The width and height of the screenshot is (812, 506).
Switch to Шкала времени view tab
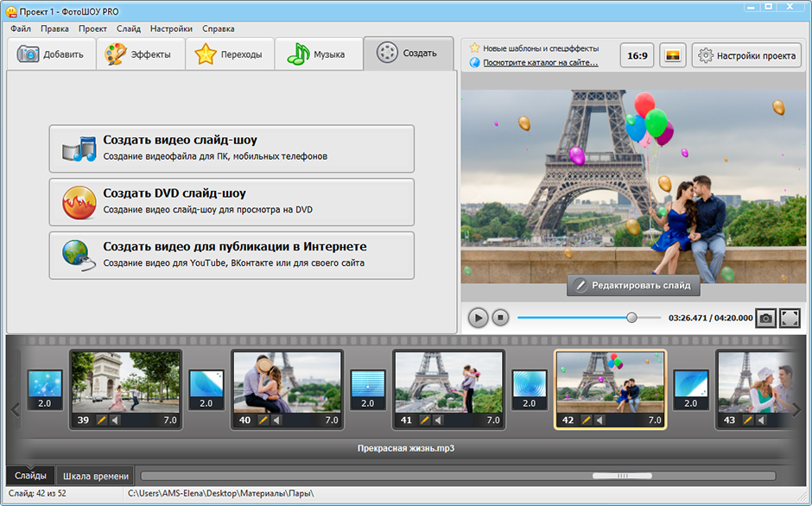[x=96, y=476]
